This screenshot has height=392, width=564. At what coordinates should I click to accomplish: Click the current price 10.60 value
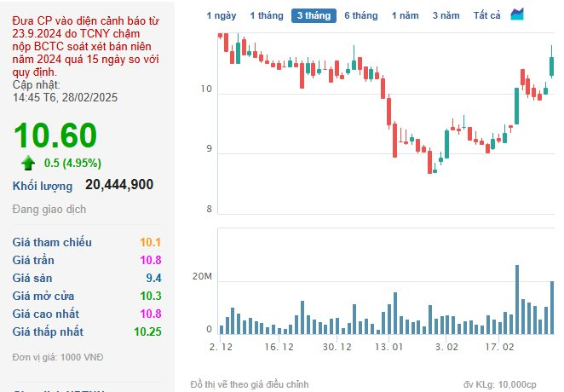[x=55, y=135]
